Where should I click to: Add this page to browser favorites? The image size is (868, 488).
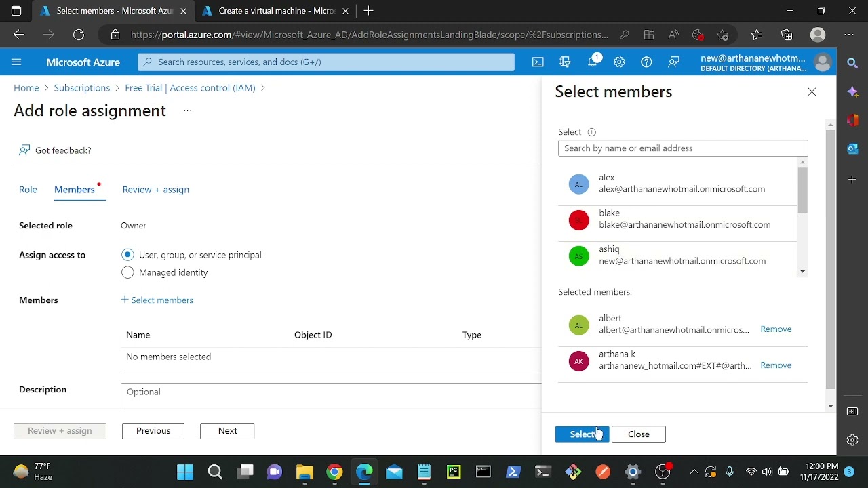pos(722,35)
